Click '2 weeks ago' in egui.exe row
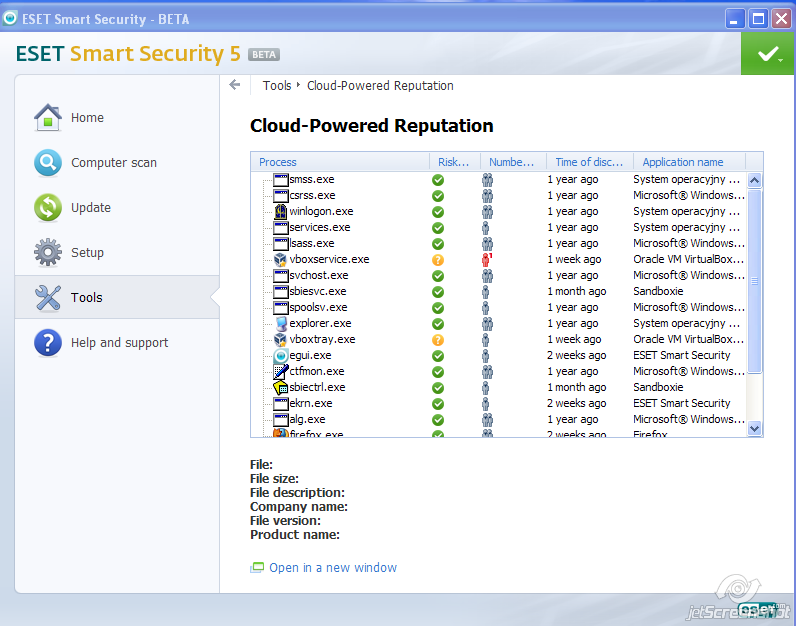The width and height of the screenshot is (796, 626). pos(577,355)
